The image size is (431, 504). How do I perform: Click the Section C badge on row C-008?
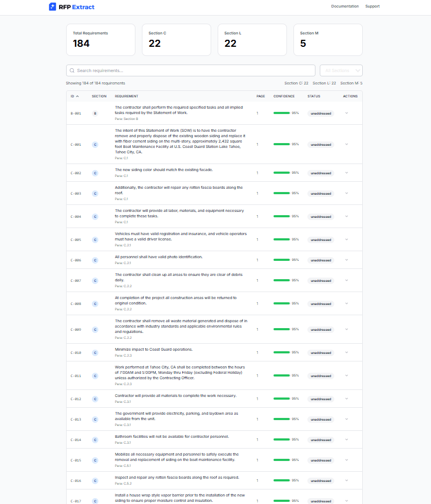pyautogui.click(x=95, y=303)
